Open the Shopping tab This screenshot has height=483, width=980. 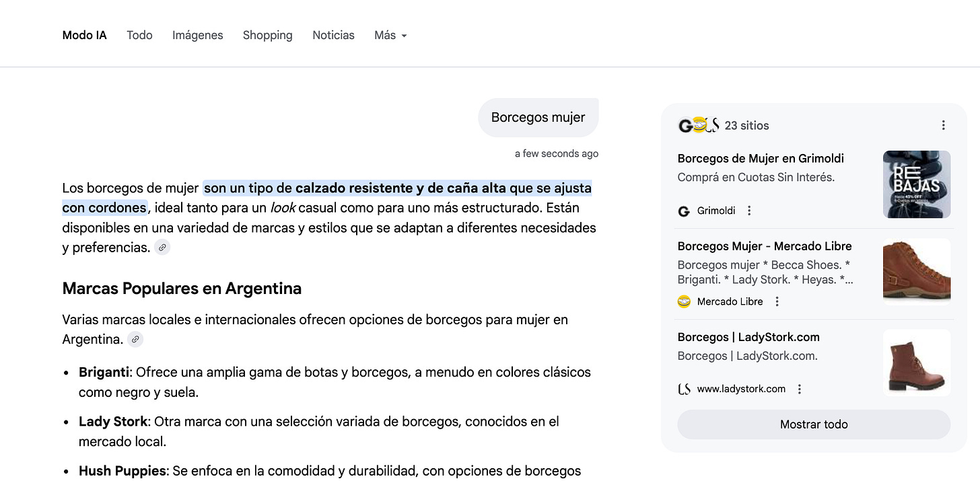267,35
